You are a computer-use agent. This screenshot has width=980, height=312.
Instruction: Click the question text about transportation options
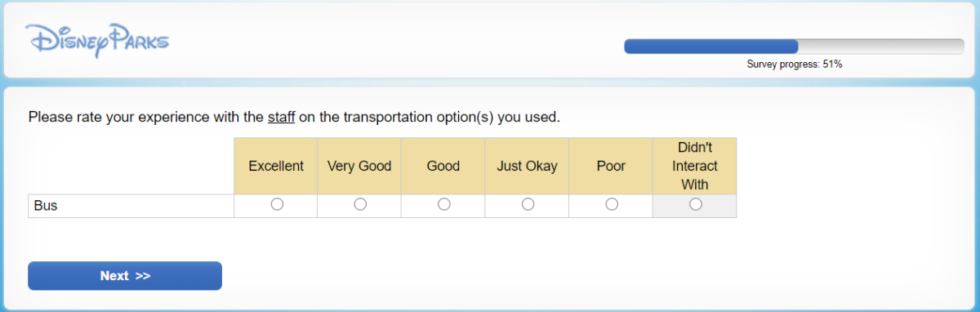pyautogui.click(x=294, y=117)
